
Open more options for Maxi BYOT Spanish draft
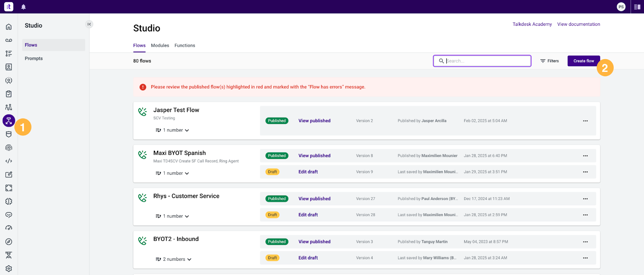click(x=585, y=172)
